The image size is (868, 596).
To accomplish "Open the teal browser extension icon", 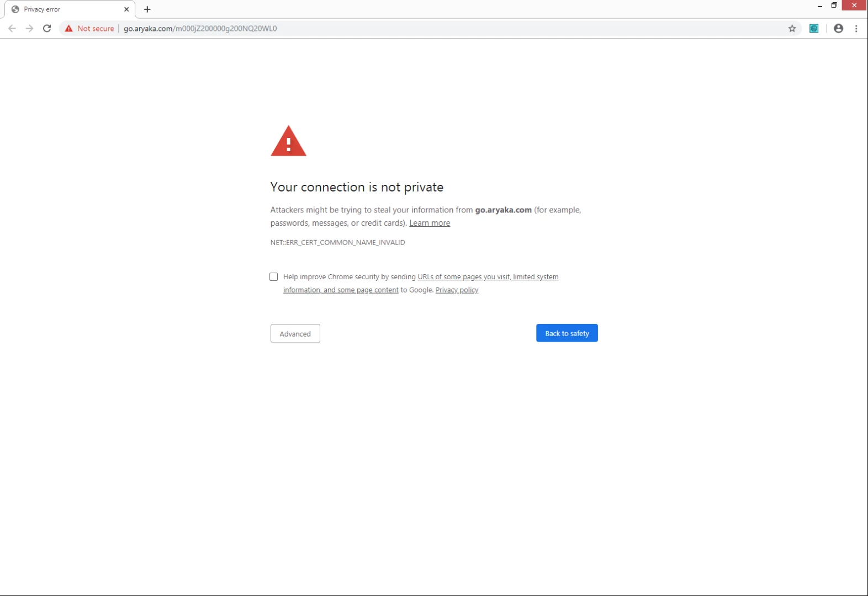I will 814,28.
